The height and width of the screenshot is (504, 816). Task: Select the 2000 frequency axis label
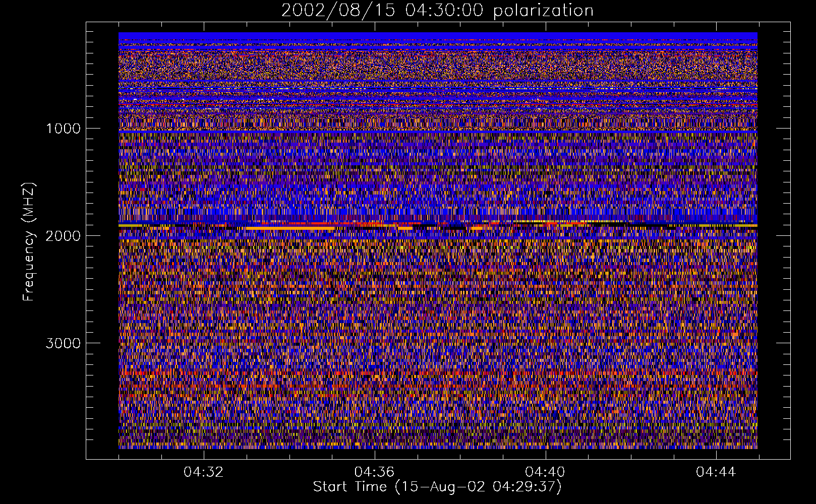(63, 236)
